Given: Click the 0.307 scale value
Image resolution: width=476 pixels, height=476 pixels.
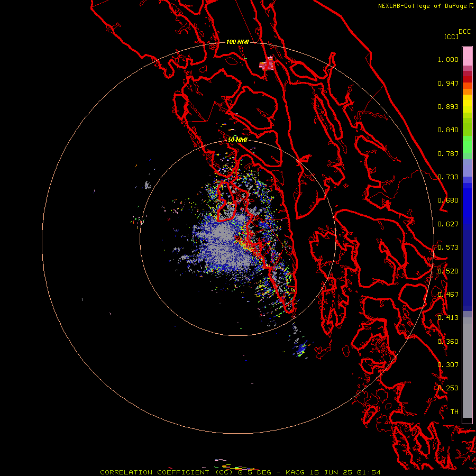Looking at the screenshot, I should [x=448, y=365].
